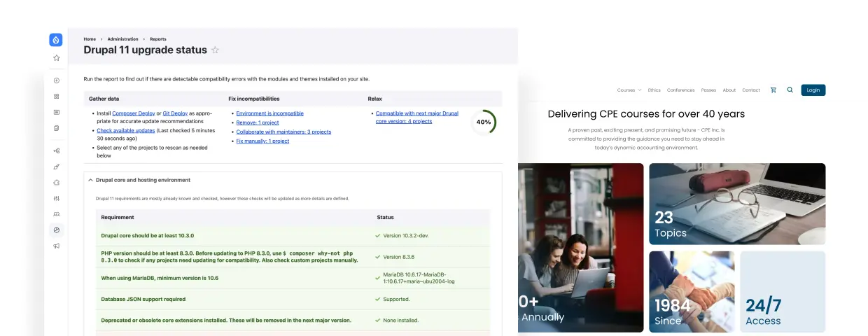The height and width of the screenshot is (336, 868).
Task: Open the Appearance paintbrush icon in sidebar
Action: 57,167
